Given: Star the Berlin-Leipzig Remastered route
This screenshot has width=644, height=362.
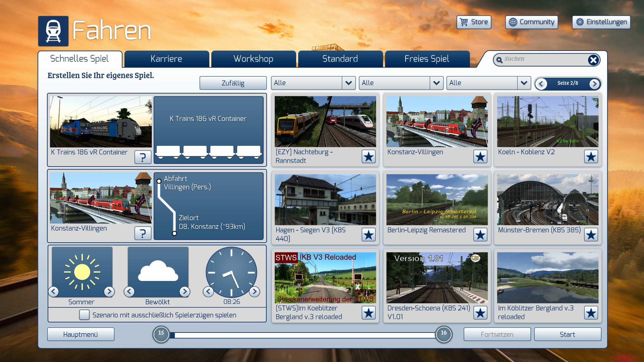Looking at the screenshot, I should [480, 235].
